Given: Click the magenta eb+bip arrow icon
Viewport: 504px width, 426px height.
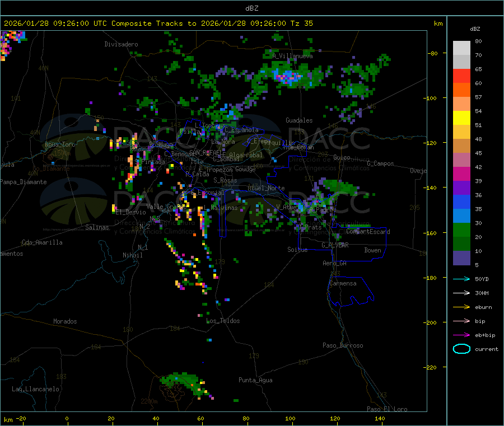Looking at the screenshot, I should coord(461,335).
